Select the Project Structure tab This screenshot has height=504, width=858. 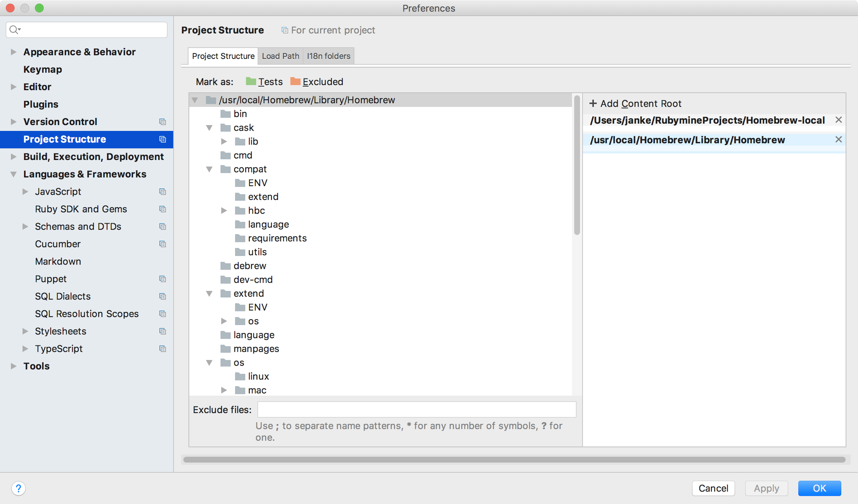(223, 56)
